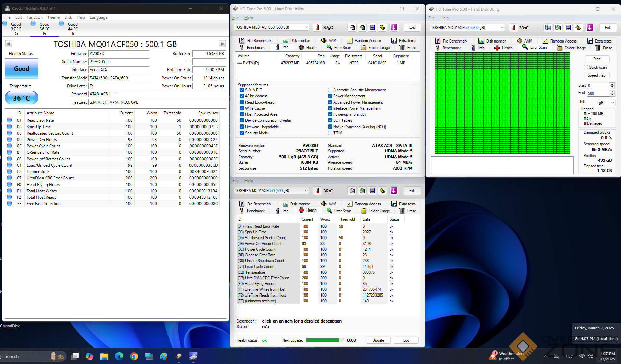Expand drive selector dropdown next to 33°C
The image size is (621, 364).
[x=502, y=28]
